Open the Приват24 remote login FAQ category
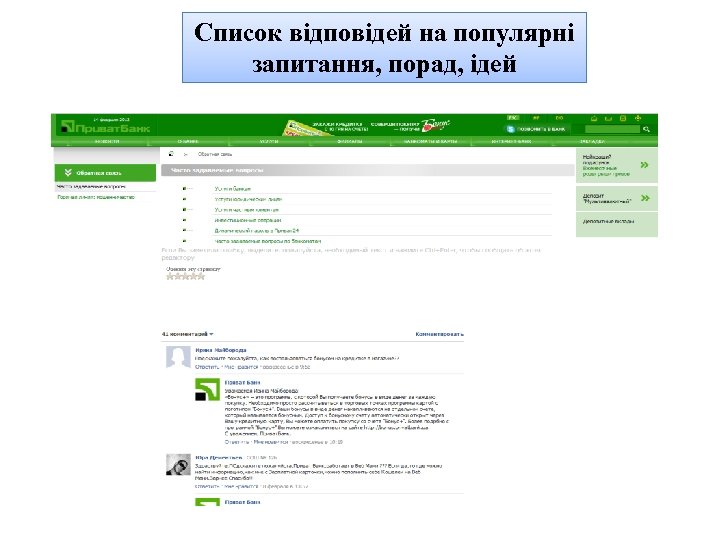The width and height of the screenshot is (720, 540). (257, 231)
